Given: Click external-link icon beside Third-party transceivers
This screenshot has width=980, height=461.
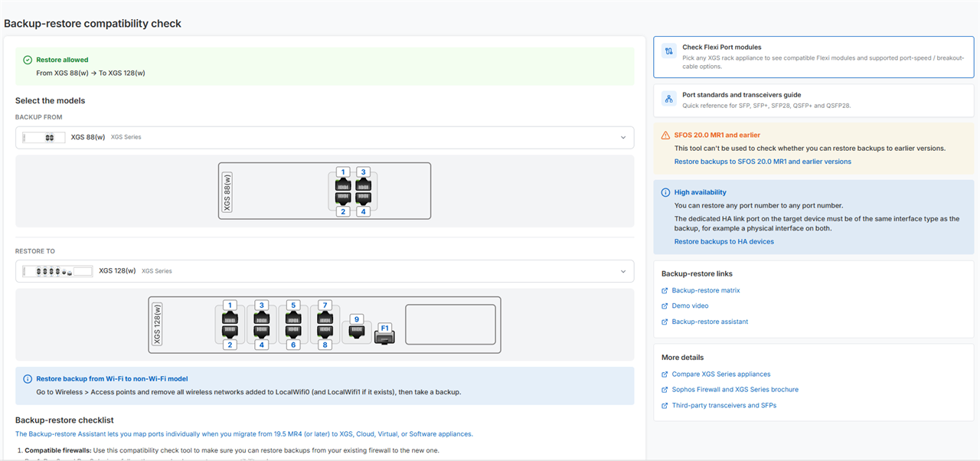Looking at the screenshot, I should click(665, 405).
